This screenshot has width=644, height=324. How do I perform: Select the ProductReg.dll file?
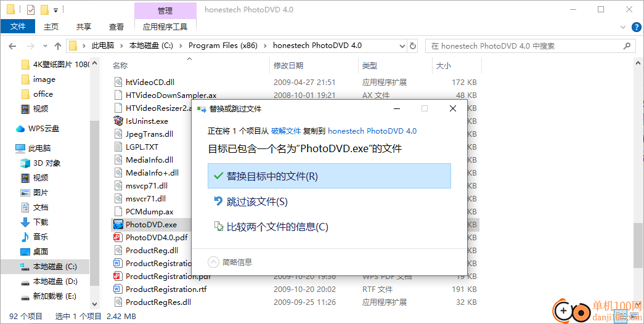[152, 251]
